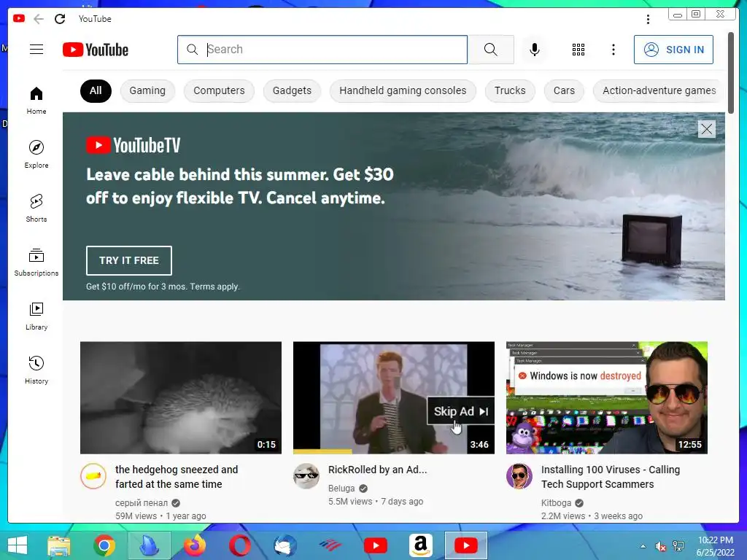Select the Cars filter chip

point(564,91)
